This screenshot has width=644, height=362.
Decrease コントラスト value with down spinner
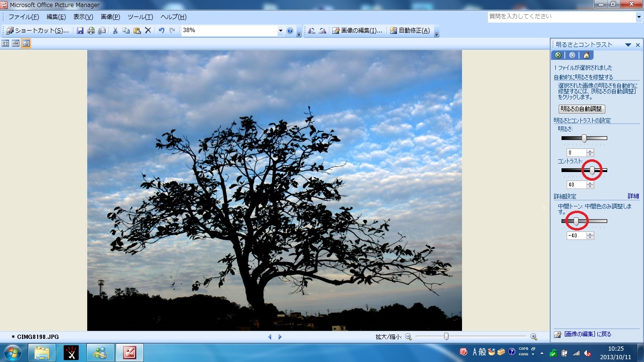coord(590,187)
